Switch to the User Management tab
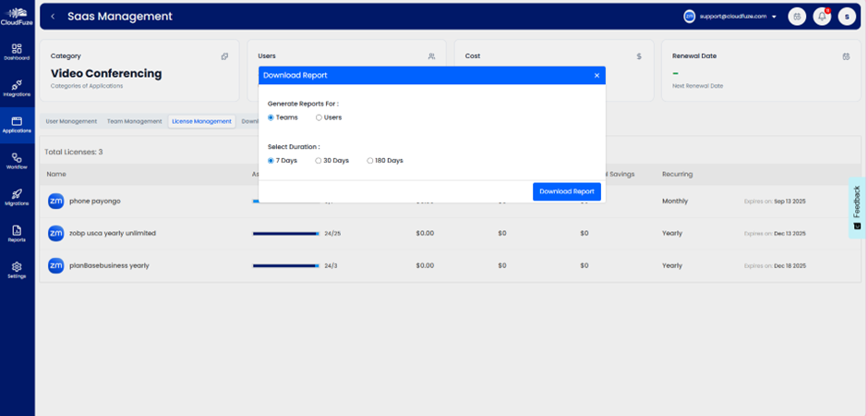 tap(71, 121)
